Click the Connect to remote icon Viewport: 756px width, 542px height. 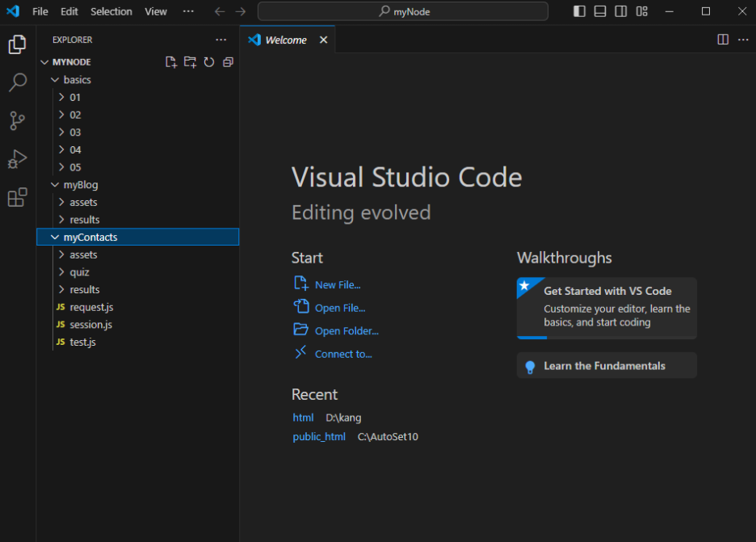300,352
